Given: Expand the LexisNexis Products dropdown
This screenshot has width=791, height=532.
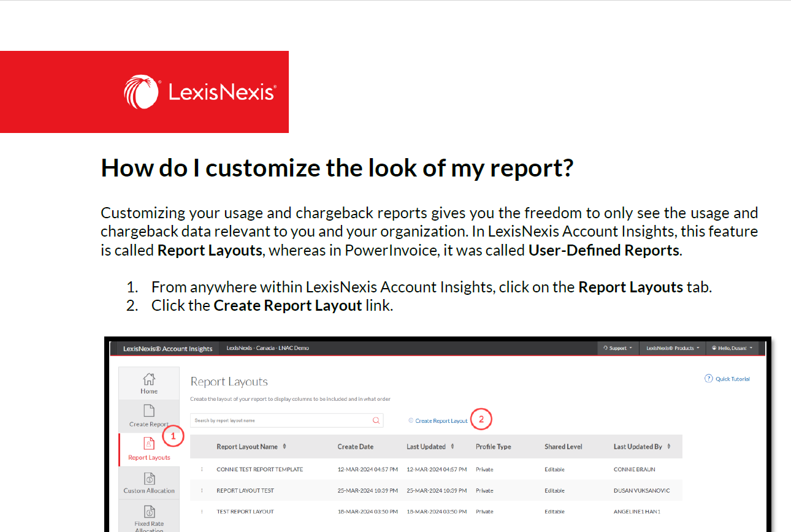Looking at the screenshot, I should point(673,348).
